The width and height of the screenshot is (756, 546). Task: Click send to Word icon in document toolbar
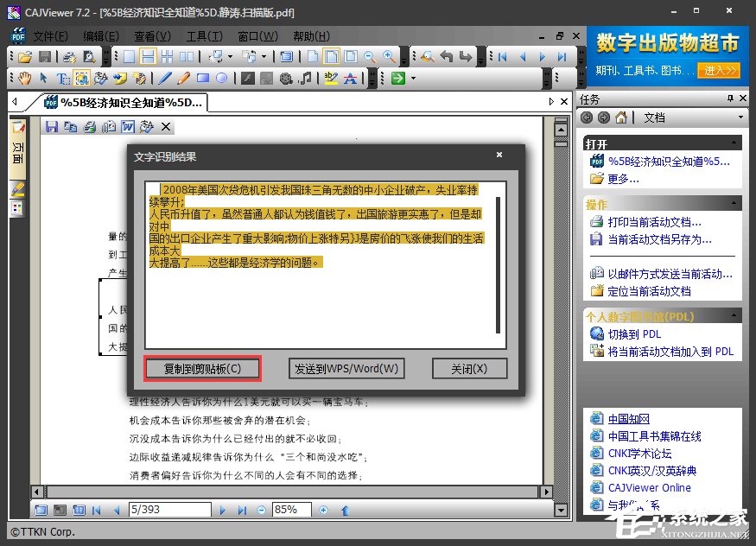[x=128, y=127]
